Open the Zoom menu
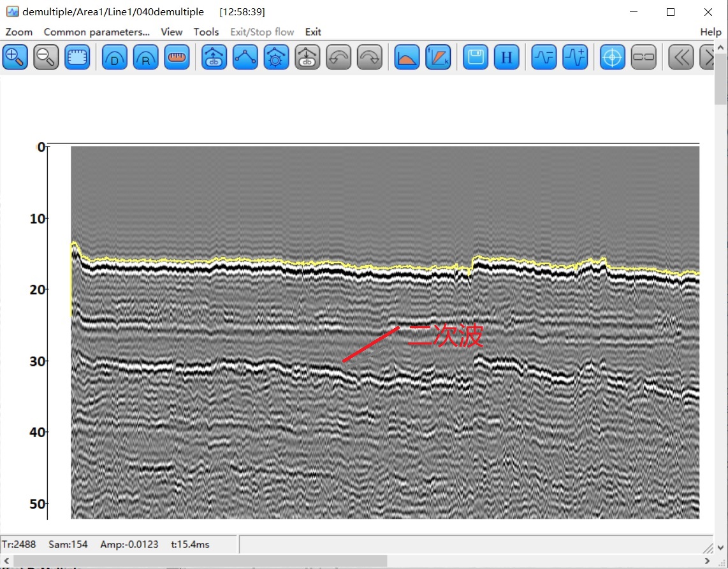 pos(19,32)
